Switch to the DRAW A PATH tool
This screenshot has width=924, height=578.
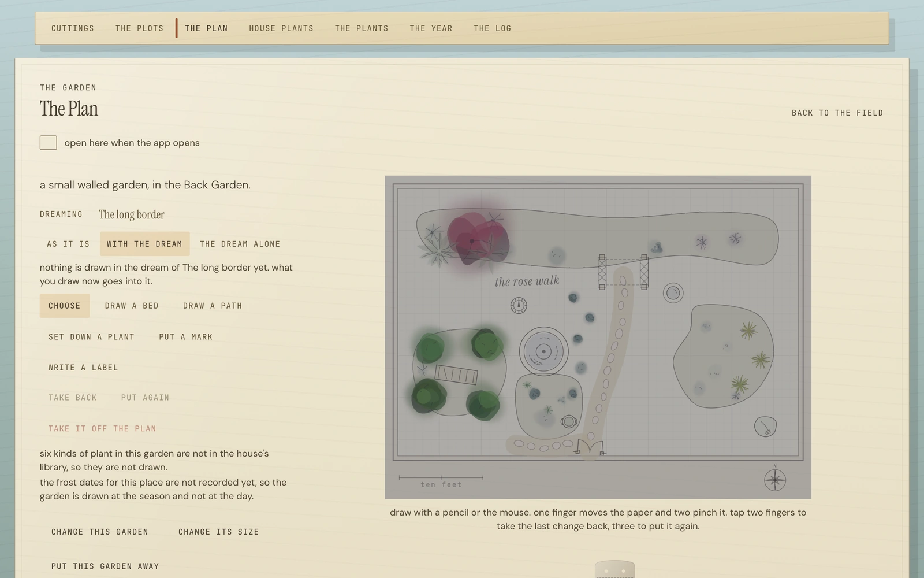[213, 306]
